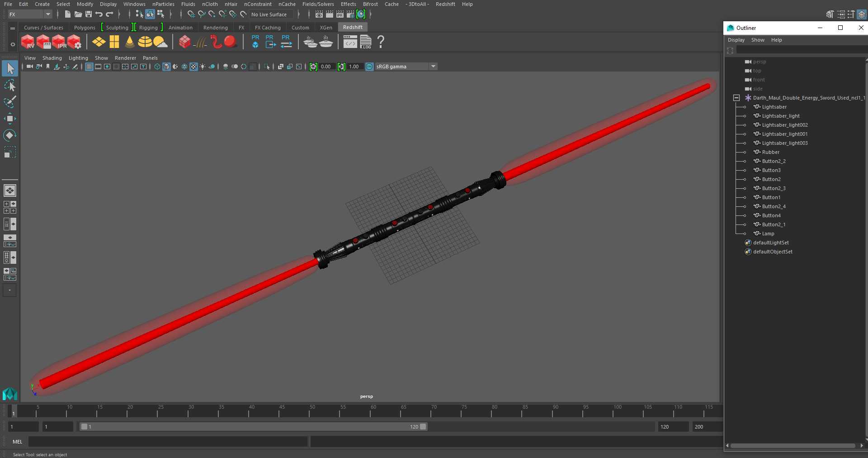This screenshot has width=868, height=458.
Task: Click Redshift proxy export shelf icon
Action: [270, 42]
